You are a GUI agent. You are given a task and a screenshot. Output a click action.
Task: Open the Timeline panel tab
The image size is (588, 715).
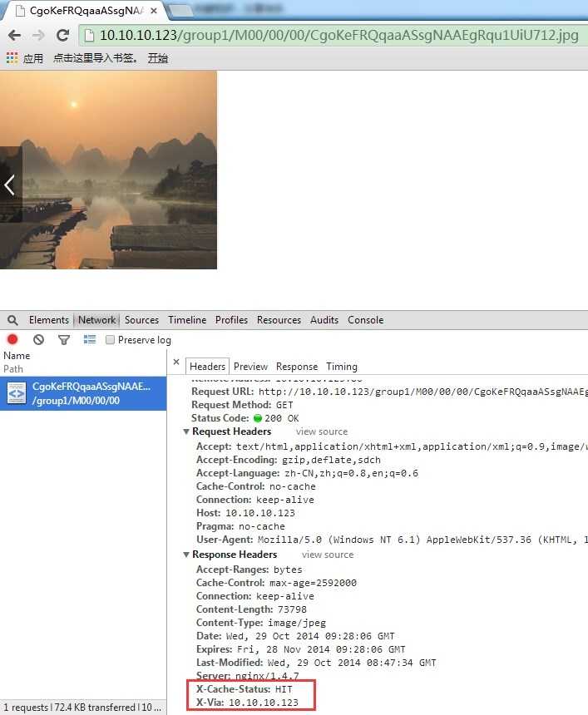187,320
